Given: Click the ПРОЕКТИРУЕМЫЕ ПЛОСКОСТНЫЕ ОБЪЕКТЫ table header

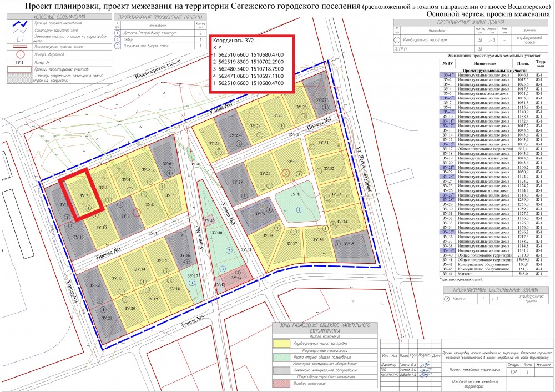Looking at the screenshot, I should (x=160, y=17).
